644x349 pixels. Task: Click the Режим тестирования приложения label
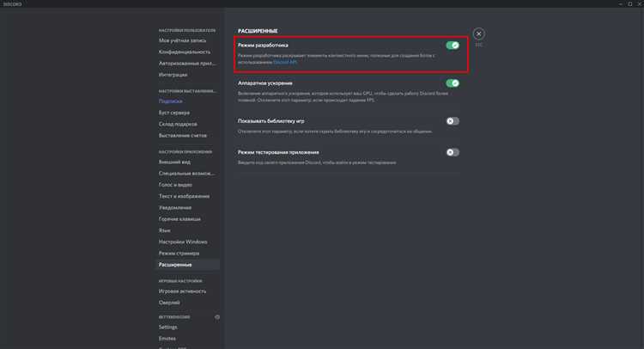click(278, 152)
